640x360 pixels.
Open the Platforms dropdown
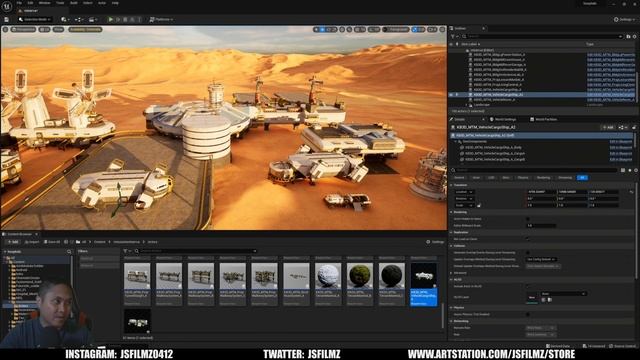pyautogui.click(x=161, y=19)
